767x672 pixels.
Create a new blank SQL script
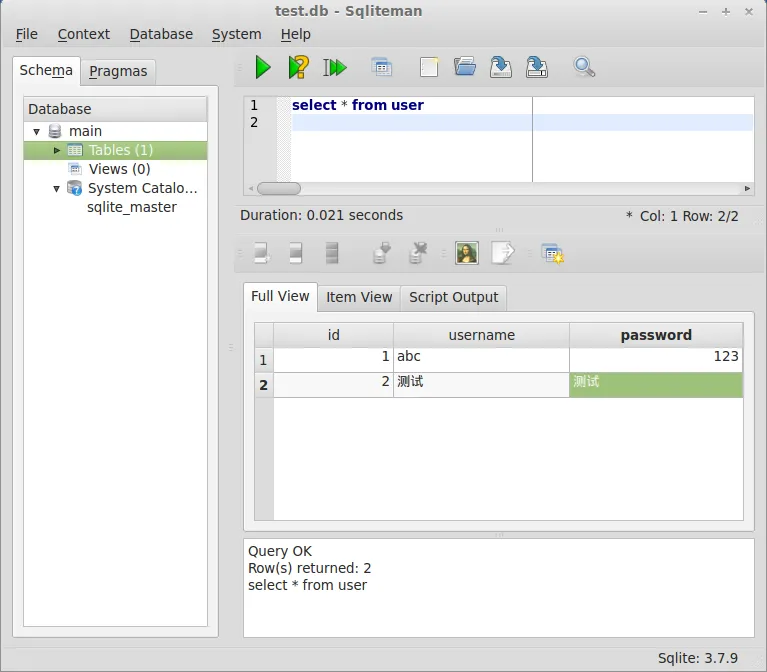click(429, 67)
